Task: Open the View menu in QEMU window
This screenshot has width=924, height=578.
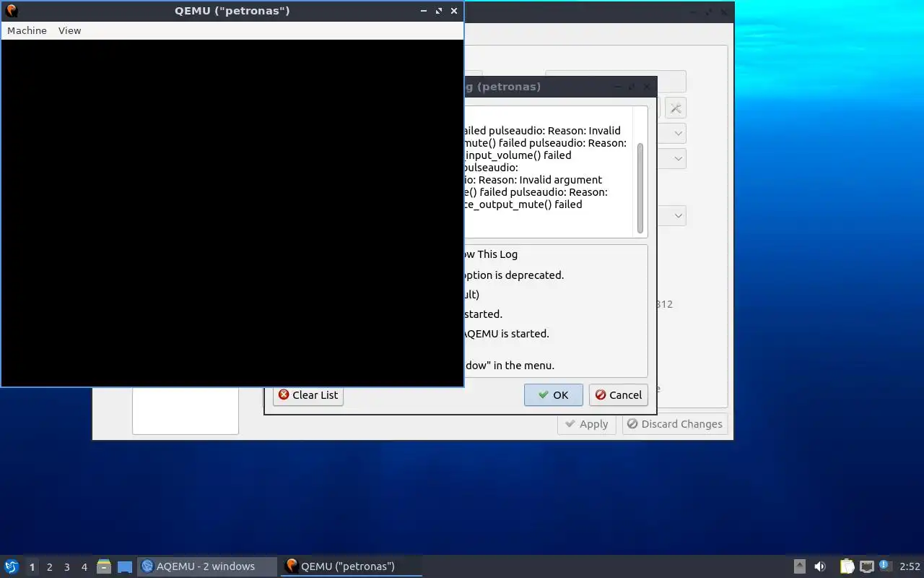Action: tap(69, 30)
